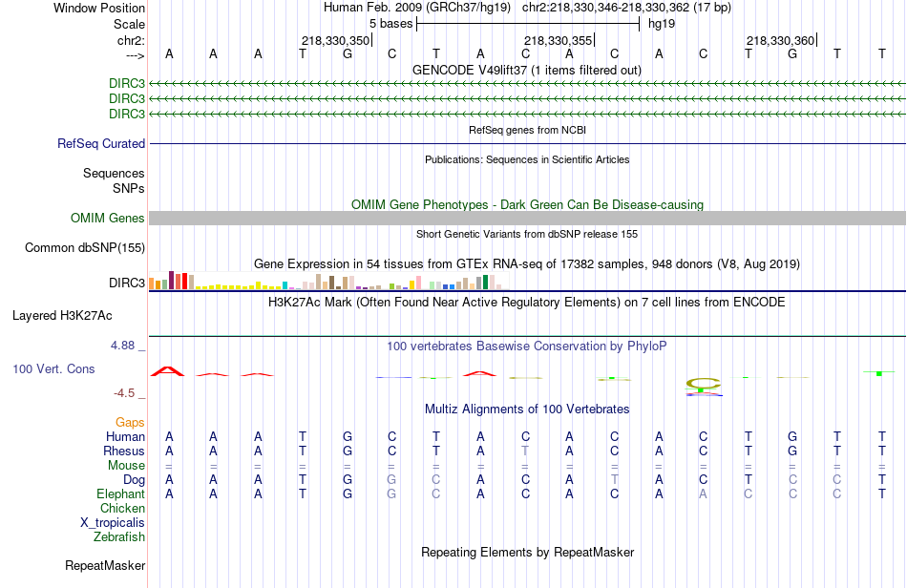Open the OMIM Gene Phenotypes track title
Screen dimensions: 907x588
527,204
